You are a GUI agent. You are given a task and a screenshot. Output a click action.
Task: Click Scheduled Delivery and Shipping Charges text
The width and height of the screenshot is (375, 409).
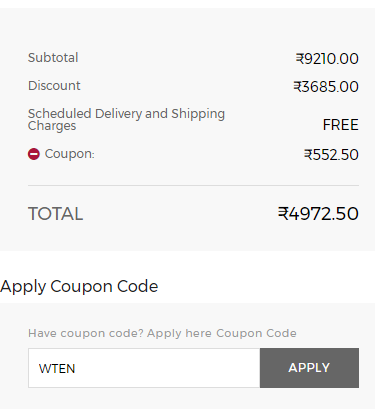(x=126, y=120)
